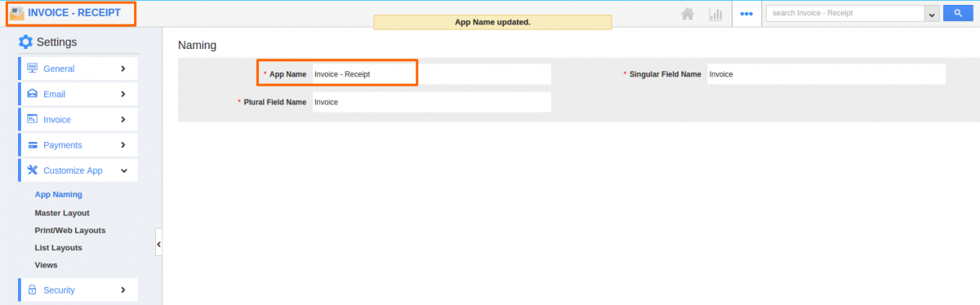Open the List Layouts link
The height and width of the screenshot is (305, 980).
(58, 247)
